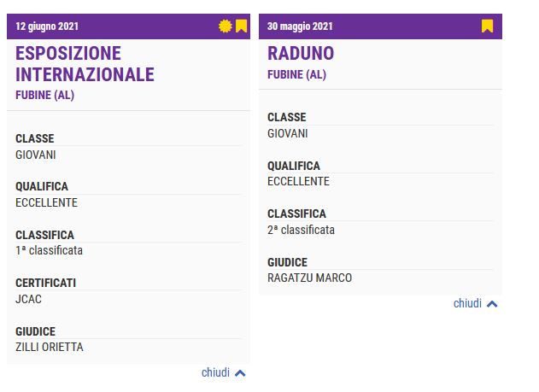Click the JCAC certificate value
539x392 pixels.
coord(28,299)
